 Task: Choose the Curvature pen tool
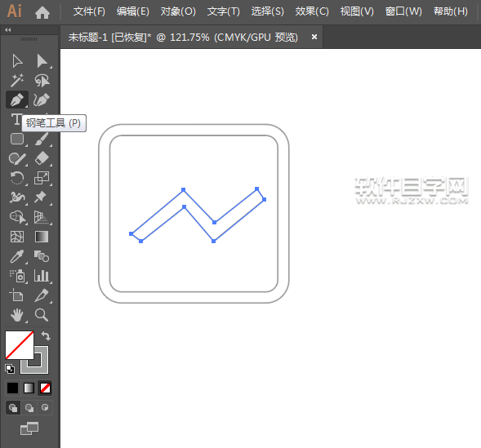pos(42,100)
